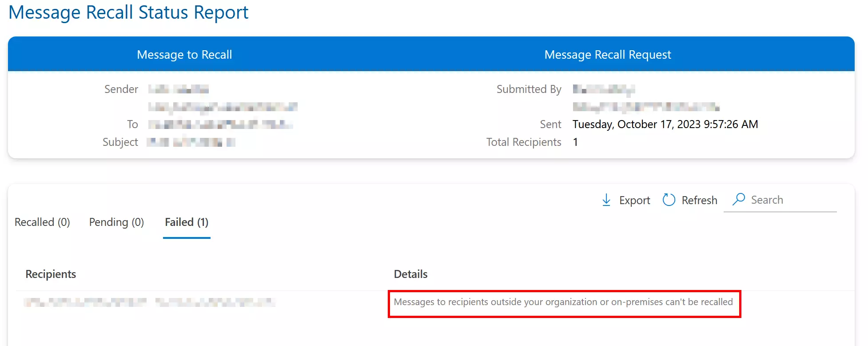This screenshot has height=346, width=868.
Task: Click the Message Recall Status Report title
Action: 128,12
